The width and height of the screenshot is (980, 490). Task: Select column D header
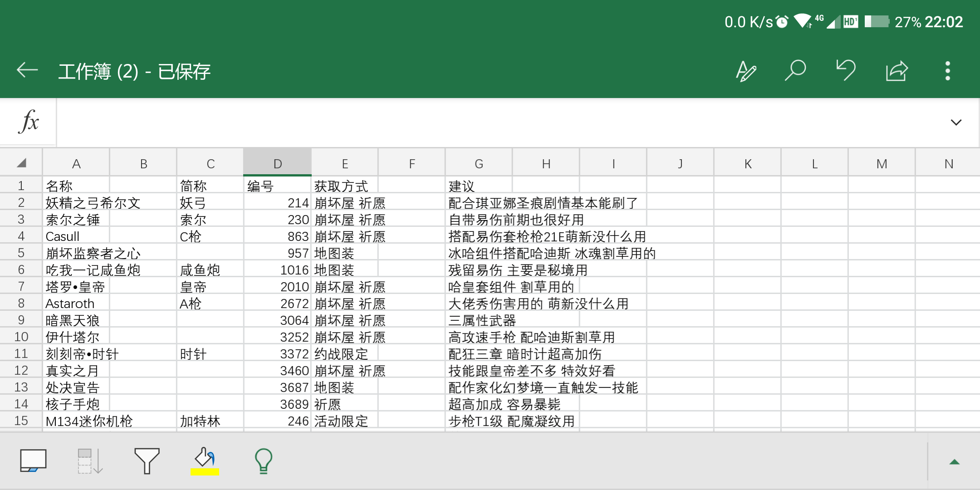click(x=278, y=163)
